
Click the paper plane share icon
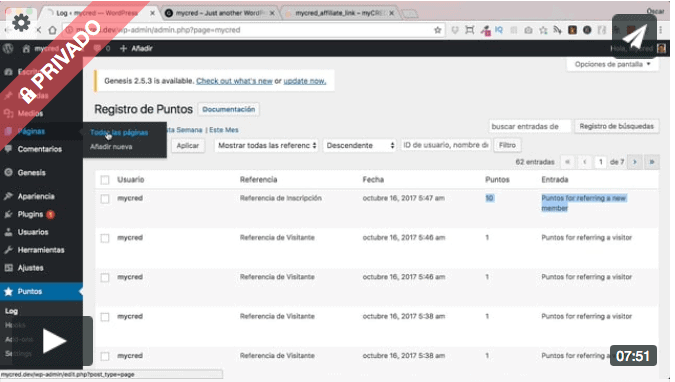click(634, 36)
